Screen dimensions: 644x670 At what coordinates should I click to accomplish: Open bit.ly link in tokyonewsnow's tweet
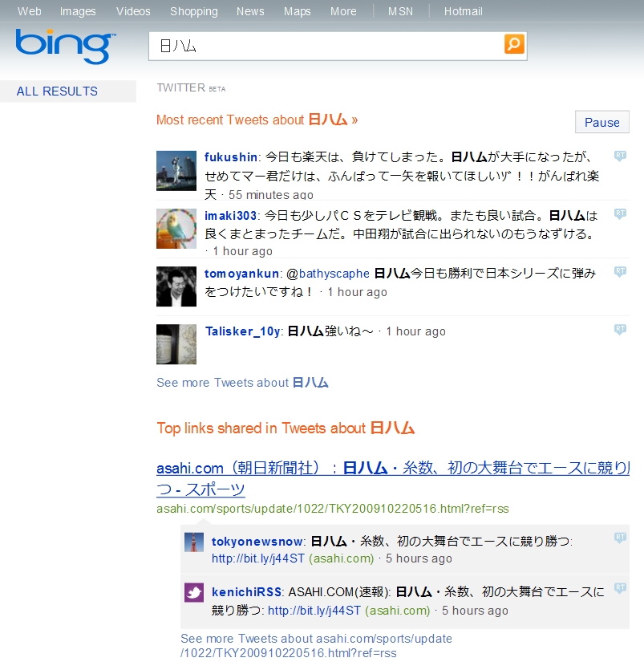point(258,558)
